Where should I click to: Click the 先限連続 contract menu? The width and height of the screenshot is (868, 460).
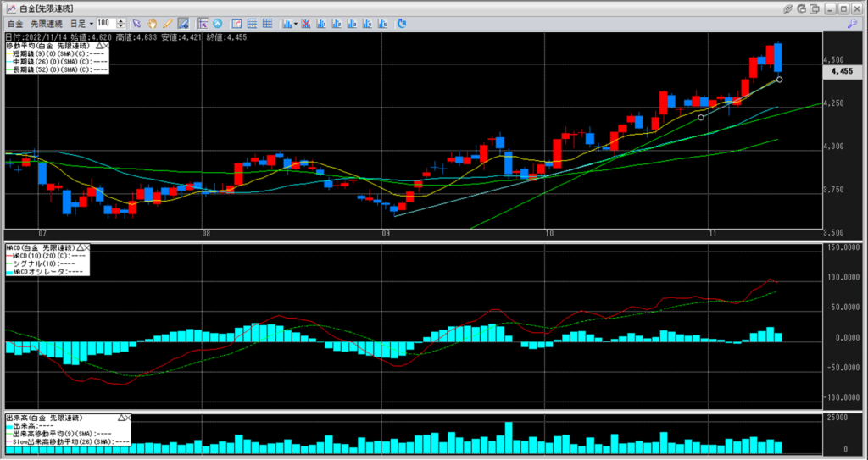click(x=44, y=23)
